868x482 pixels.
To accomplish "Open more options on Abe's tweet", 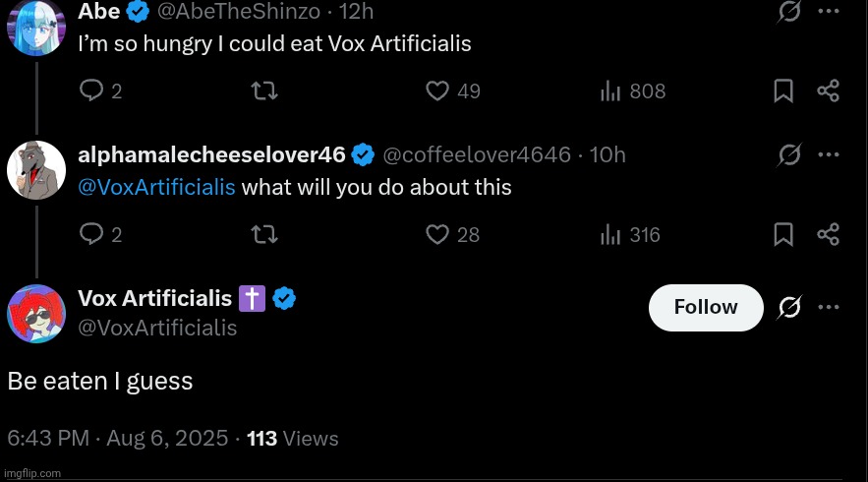I will (x=829, y=12).
